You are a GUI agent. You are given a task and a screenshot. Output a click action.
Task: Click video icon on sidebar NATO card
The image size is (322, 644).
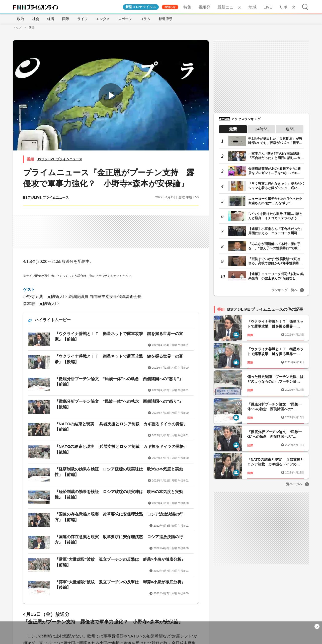[236, 472]
